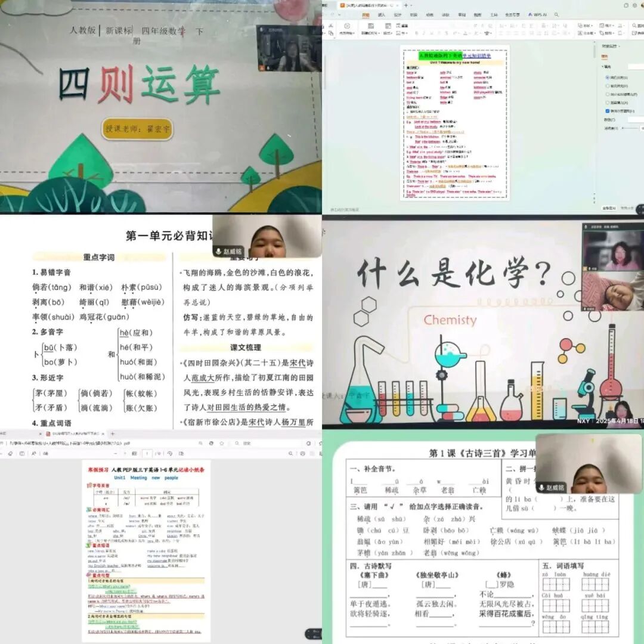The image size is (644, 644).
Task: Click the page number field in PDF viewer
Action: point(147,454)
